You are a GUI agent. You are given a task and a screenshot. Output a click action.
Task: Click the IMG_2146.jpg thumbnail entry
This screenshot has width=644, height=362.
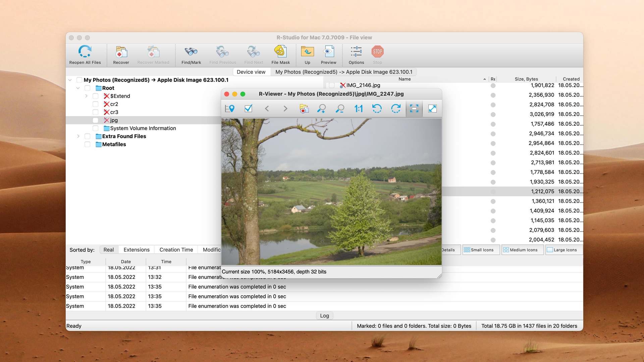point(362,85)
